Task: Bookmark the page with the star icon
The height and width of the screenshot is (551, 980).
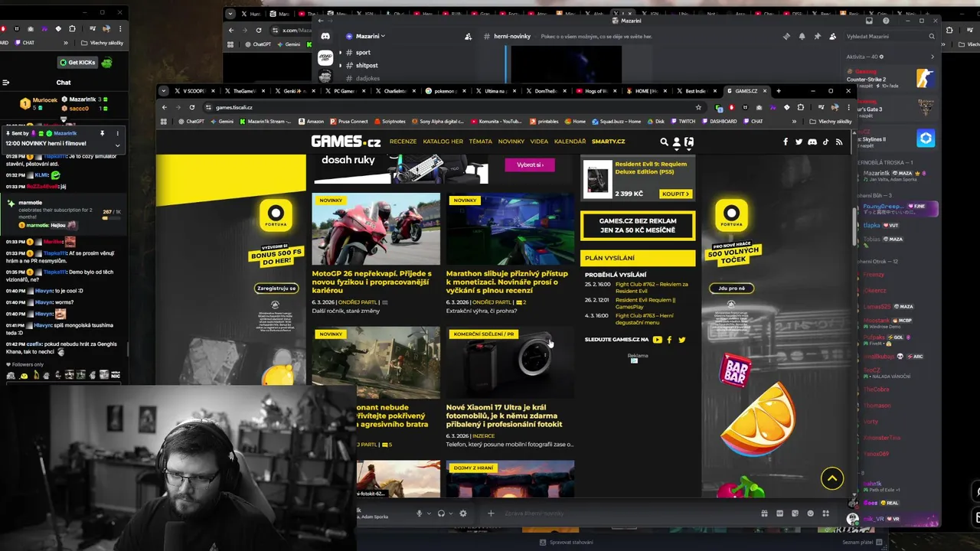Action: click(698, 107)
